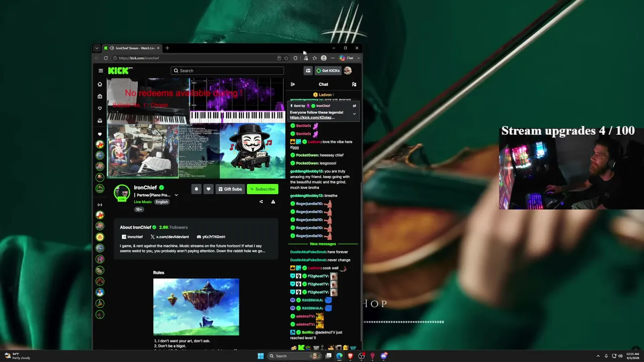Open Home in the Kick left sidebar
Viewport: 644px width, 362px height.
tap(100, 84)
